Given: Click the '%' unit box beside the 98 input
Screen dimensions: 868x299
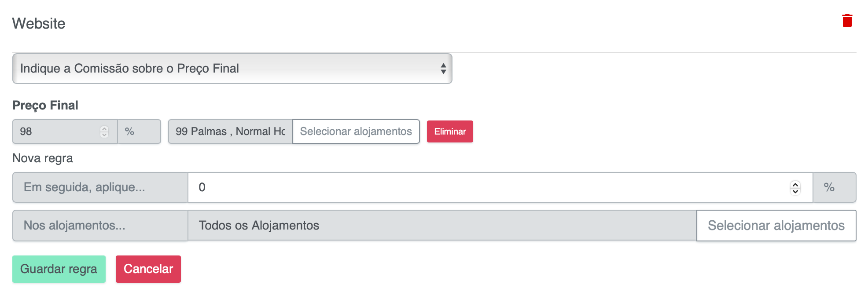Looking at the screenshot, I should click(x=139, y=131).
